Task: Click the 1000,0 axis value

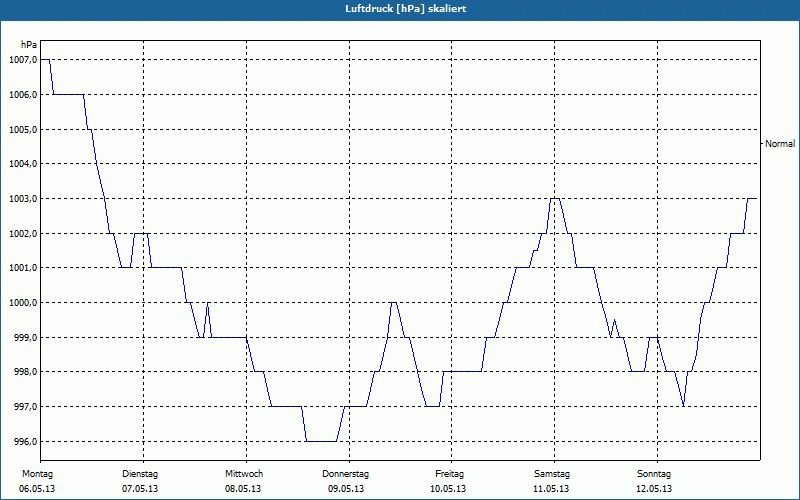Action: coord(23,303)
